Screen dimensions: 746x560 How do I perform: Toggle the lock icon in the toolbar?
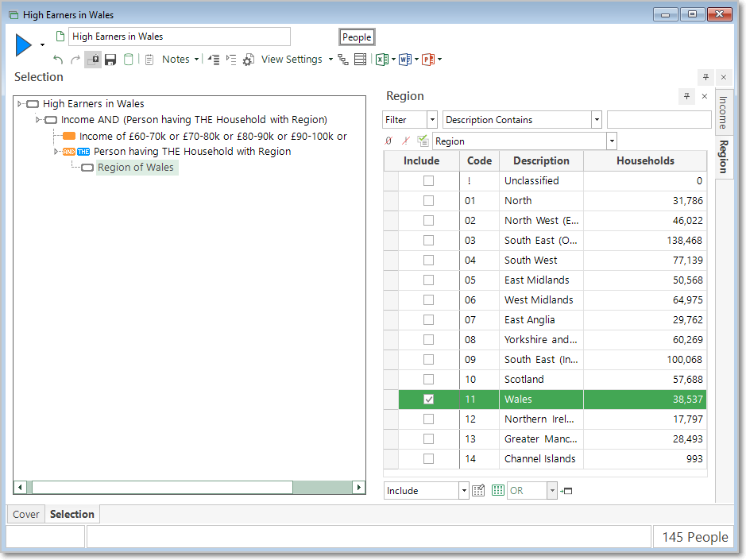tap(93, 60)
